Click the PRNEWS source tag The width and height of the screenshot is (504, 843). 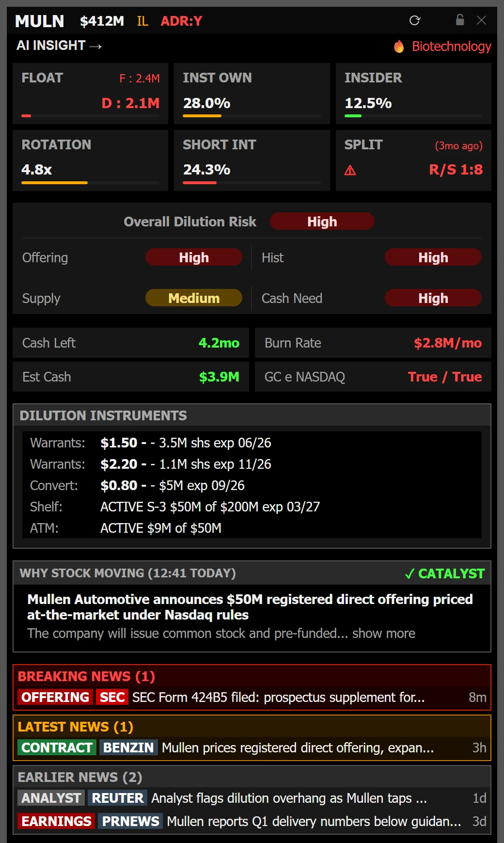coord(130,822)
